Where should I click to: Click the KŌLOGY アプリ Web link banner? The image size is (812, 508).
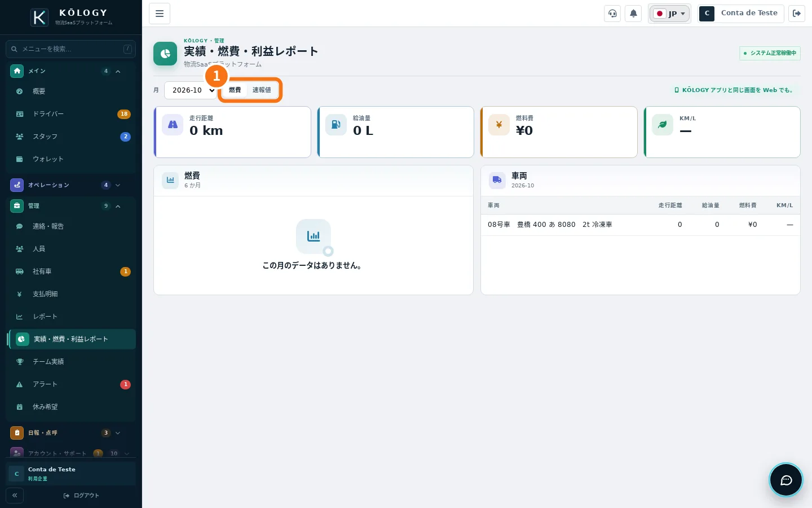point(734,90)
